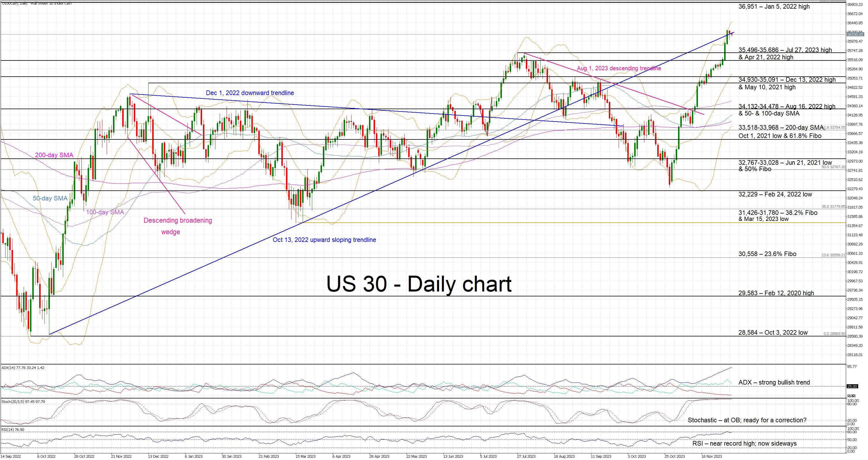The image size is (868, 460).
Task: Select the 200-day SMA label
Action: pos(54,155)
